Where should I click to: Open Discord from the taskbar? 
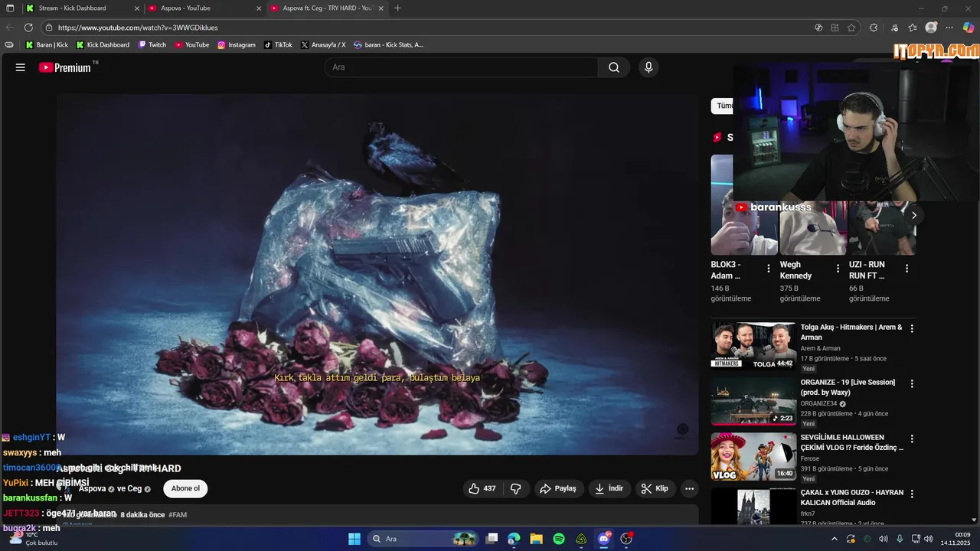604,539
